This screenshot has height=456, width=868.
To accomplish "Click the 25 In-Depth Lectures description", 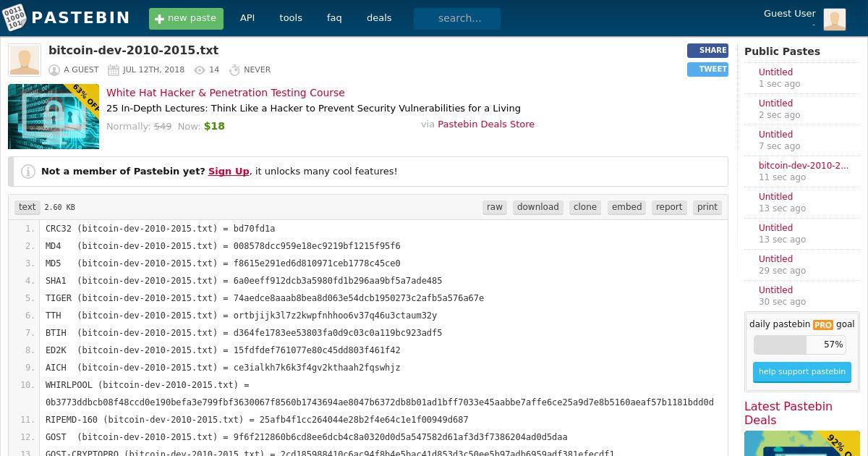I will (313, 109).
